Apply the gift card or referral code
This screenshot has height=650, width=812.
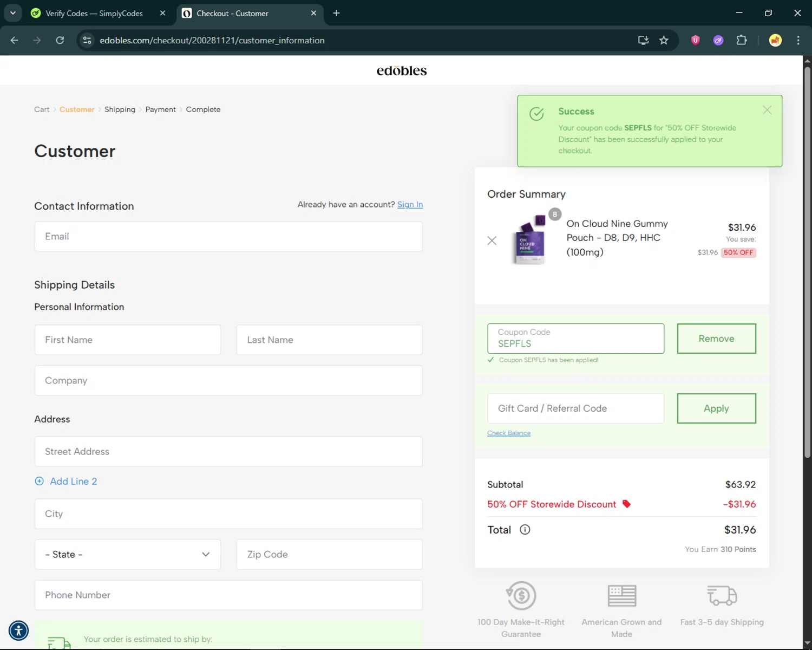(716, 408)
